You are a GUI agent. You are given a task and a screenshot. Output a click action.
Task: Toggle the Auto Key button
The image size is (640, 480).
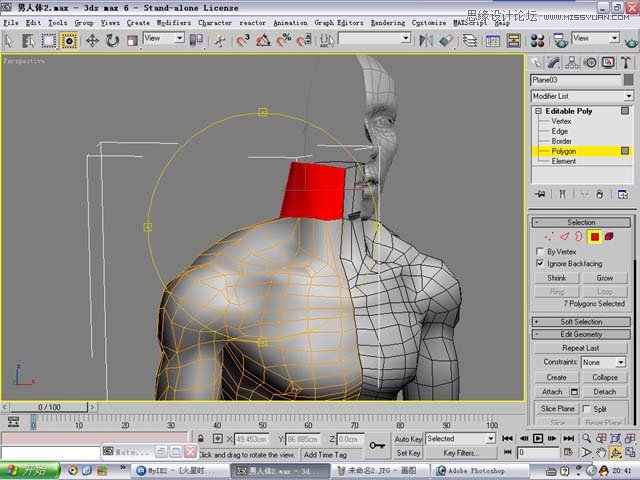(408, 439)
